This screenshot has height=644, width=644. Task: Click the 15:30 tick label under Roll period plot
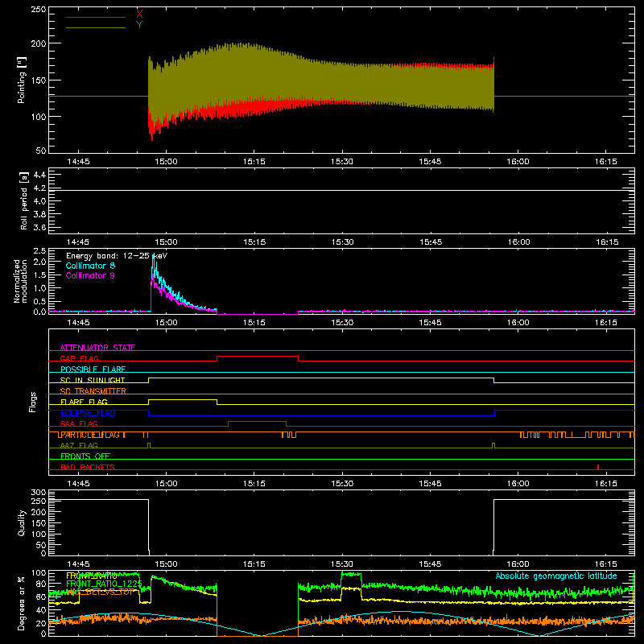click(343, 242)
